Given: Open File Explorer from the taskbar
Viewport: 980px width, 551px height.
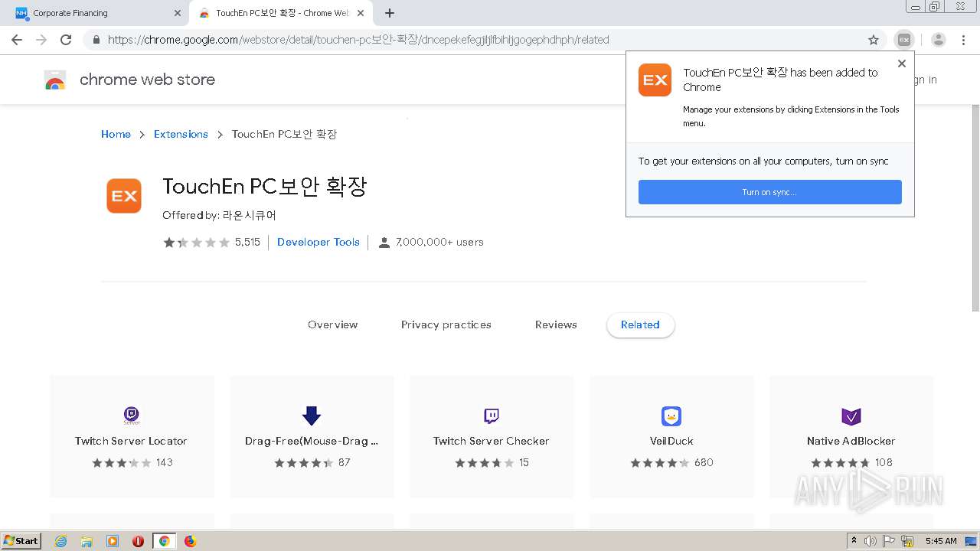Looking at the screenshot, I should [x=87, y=541].
